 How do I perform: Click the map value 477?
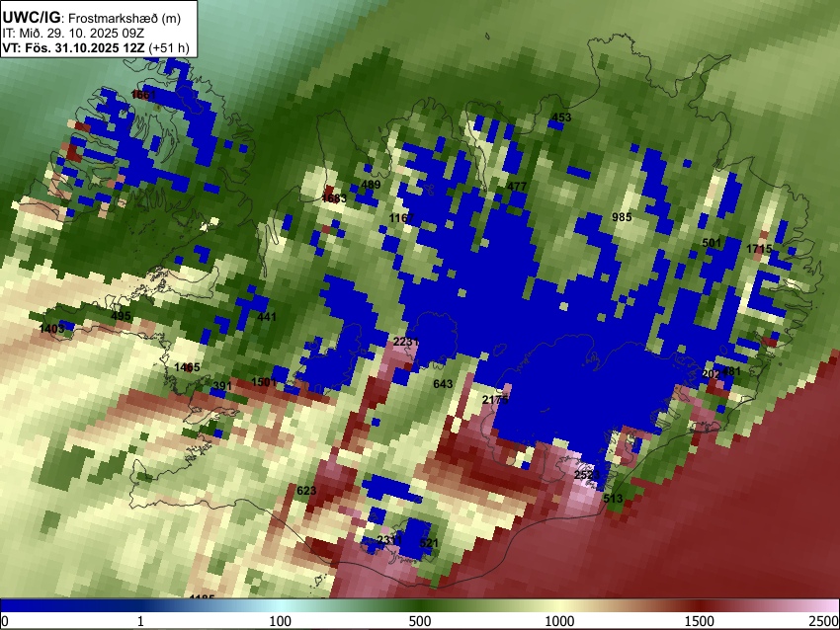click(x=517, y=187)
